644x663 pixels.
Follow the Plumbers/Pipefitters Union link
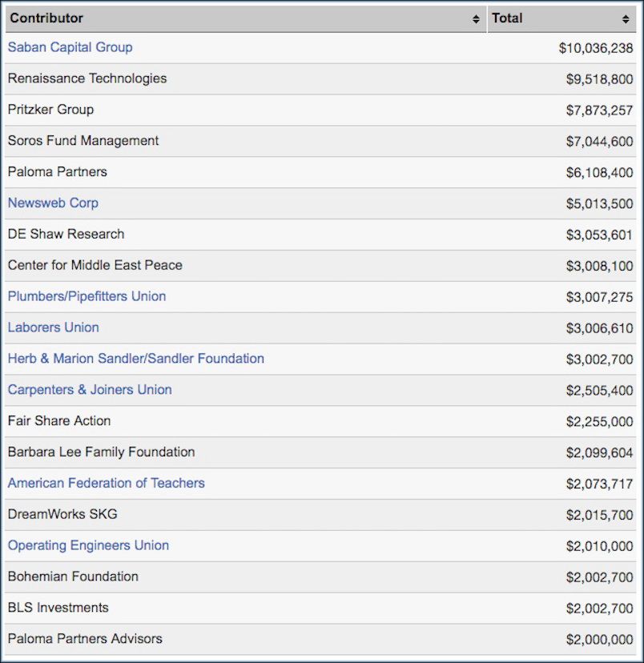point(87,296)
